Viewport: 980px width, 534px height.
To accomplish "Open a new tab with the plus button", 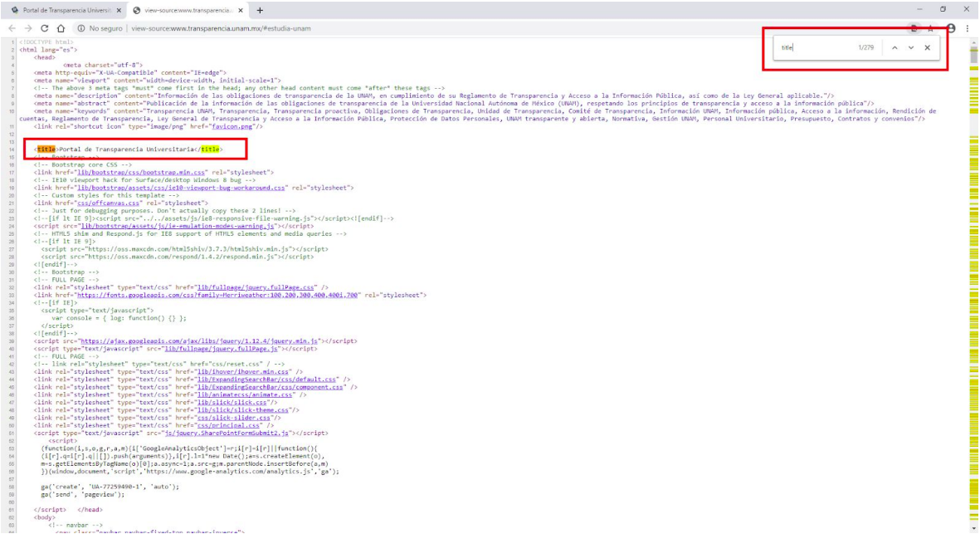I will (x=260, y=10).
